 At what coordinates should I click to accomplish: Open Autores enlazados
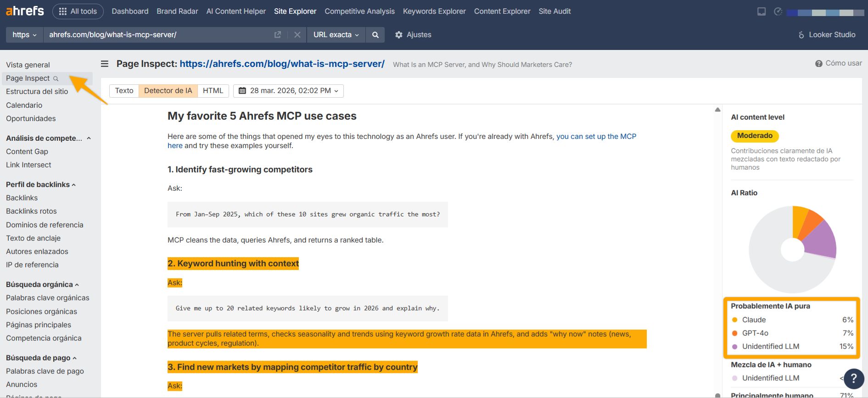[37, 252]
